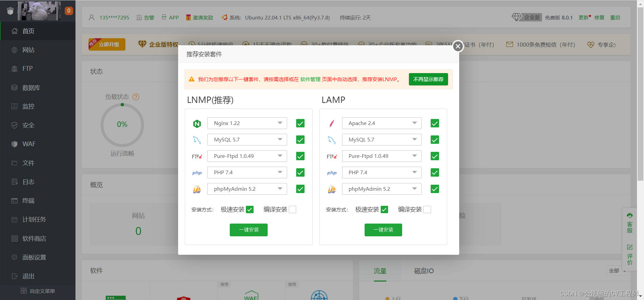Open LAMP PHP 7.4 version dropdown
644x300 pixels.
(x=382, y=173)
